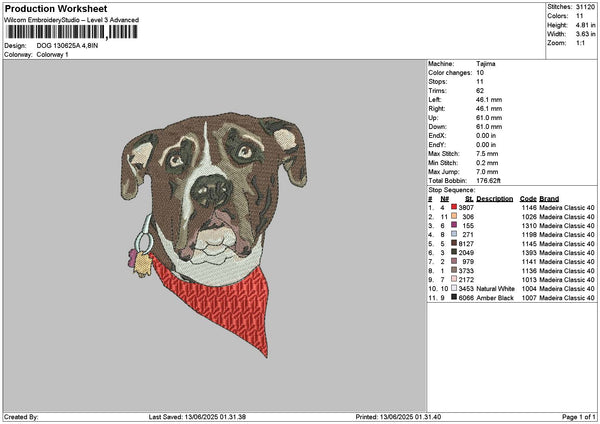Image resolution: width=600 pixels, height=424 pixels.
Task: Click the red swatch for stop 1
Action: pyautogui.click(x=454, y=207)
